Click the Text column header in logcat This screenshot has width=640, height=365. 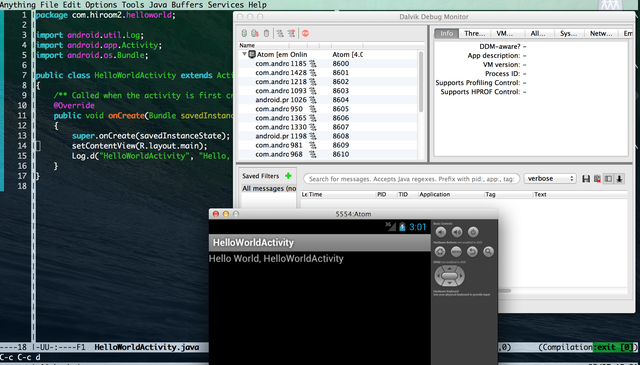[580, 194]
